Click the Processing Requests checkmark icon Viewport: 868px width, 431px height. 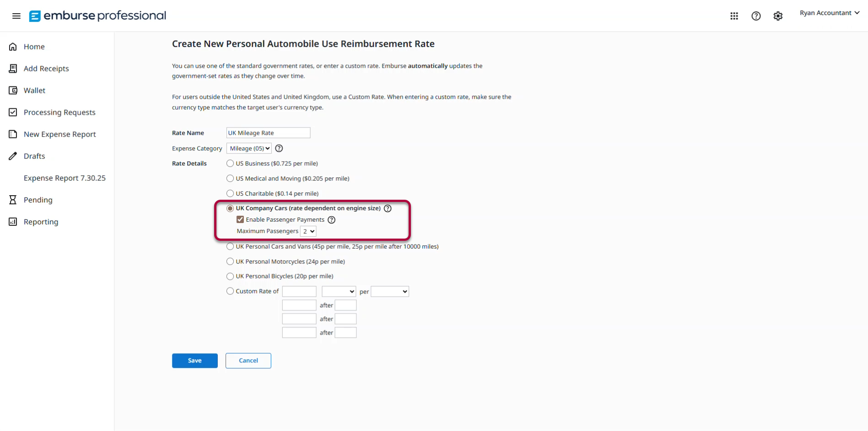pyautogui.click(x=13, y=112)
